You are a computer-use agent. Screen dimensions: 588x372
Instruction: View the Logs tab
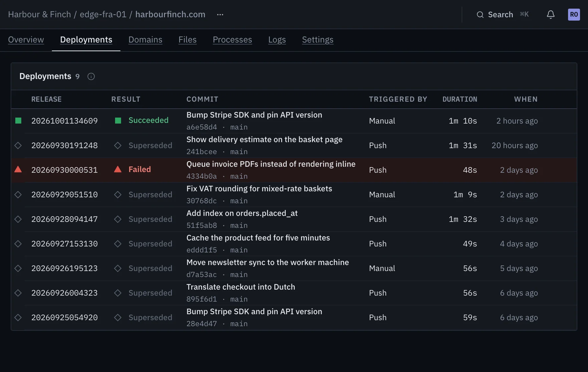tap(277, 40)
